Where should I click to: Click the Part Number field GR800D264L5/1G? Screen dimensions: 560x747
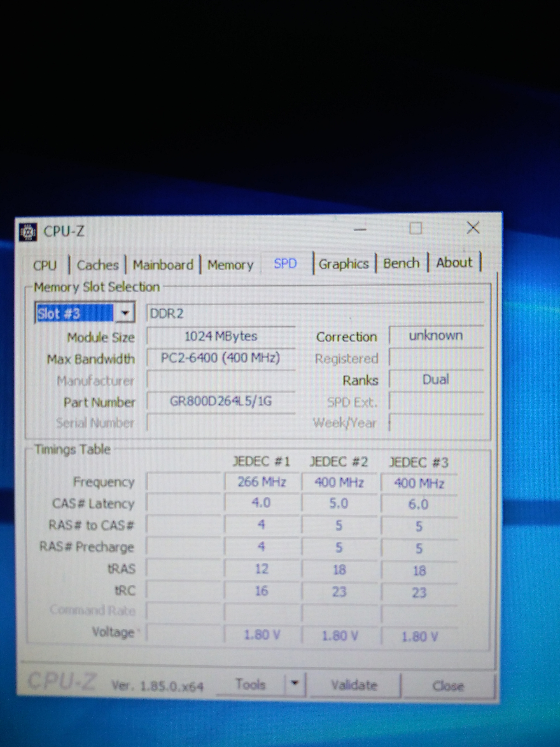(221, 402)
